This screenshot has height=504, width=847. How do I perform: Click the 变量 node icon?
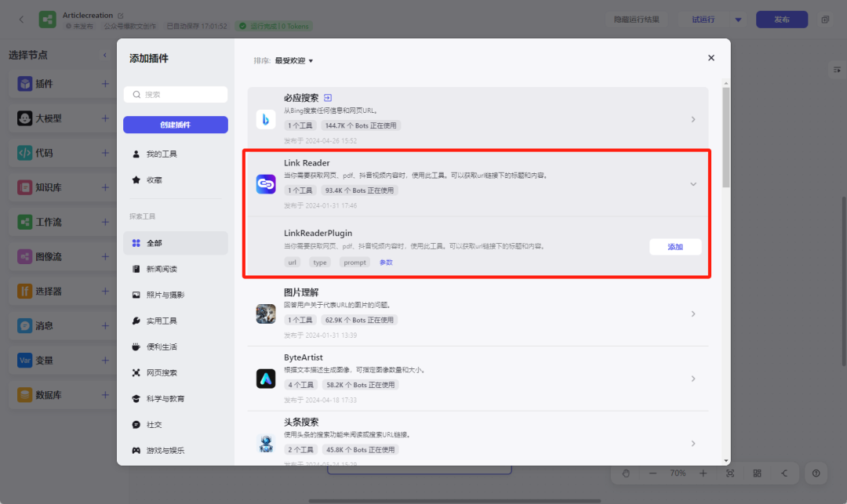(x=25, y=360)
